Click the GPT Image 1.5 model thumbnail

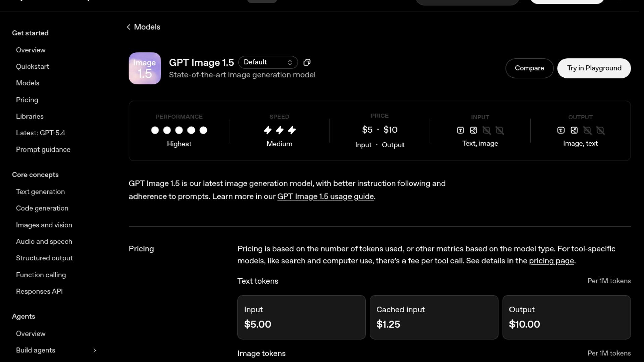pos(145,68)
